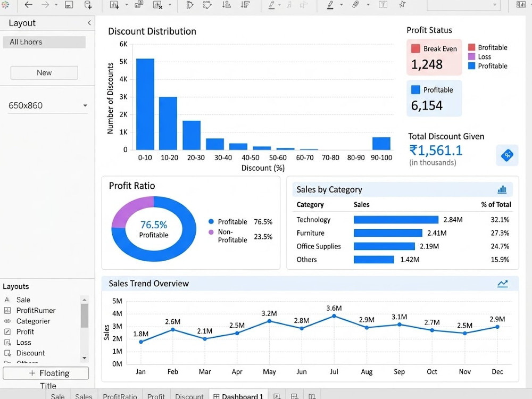The image size is (532, 399).
Task: Click the back arrow (Undo)
Action: (29, 5)
